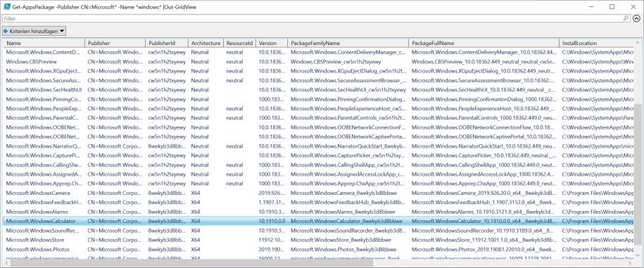644x268 pixels.
Task: Sort by the Version column header
Action: point(272,43)
